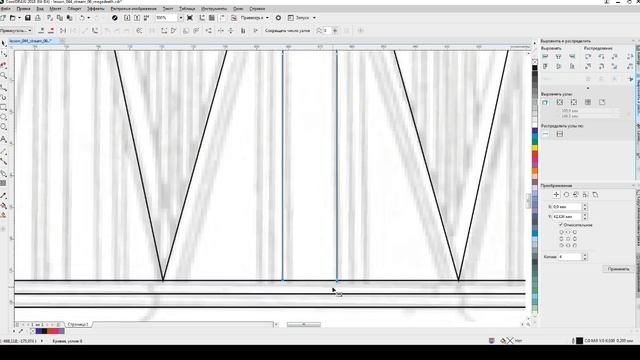Click the Undo arrow icon

click(x=82, y=18)
